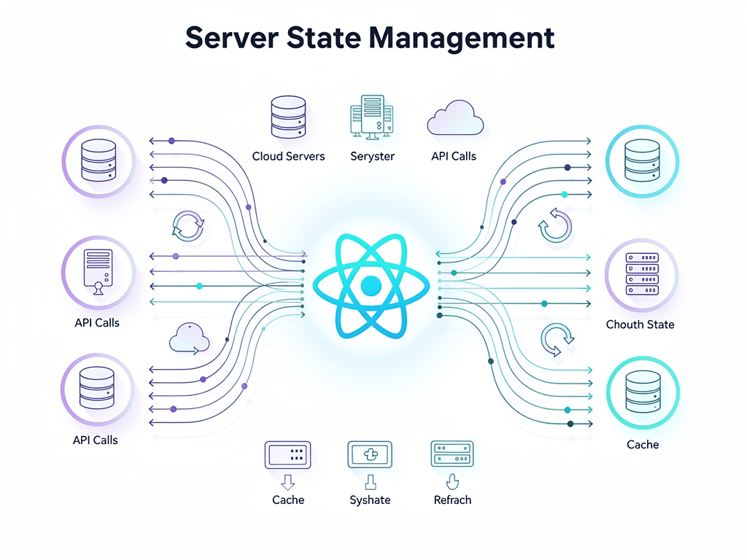Click the down arrow above bottom Cache label
The height and width of the screenshot is (560, 747).
287,482
